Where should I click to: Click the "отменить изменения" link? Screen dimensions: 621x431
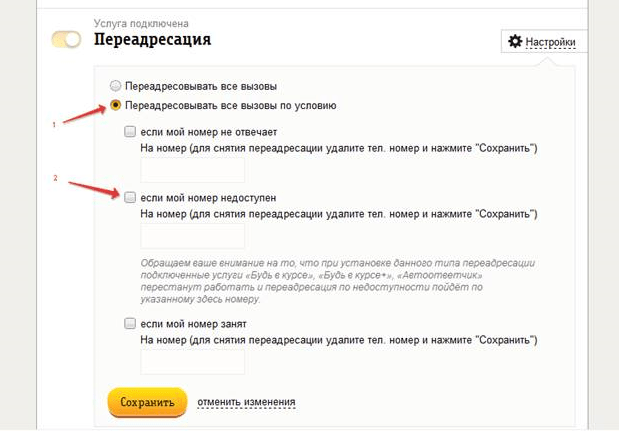pyautogui.click(x=246, y=402)
